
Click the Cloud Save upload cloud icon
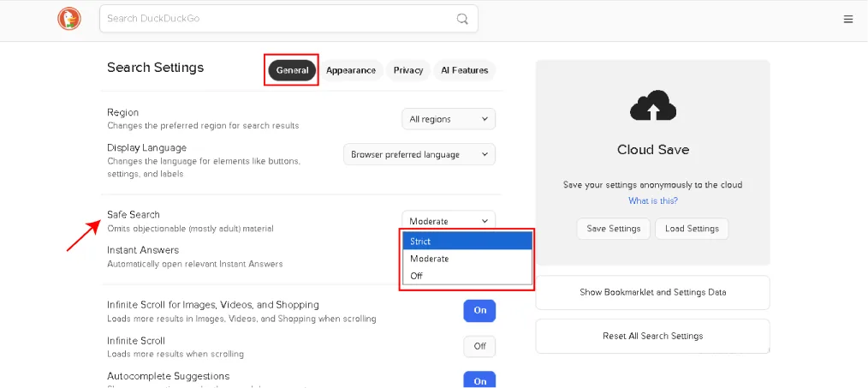(653, 105)
